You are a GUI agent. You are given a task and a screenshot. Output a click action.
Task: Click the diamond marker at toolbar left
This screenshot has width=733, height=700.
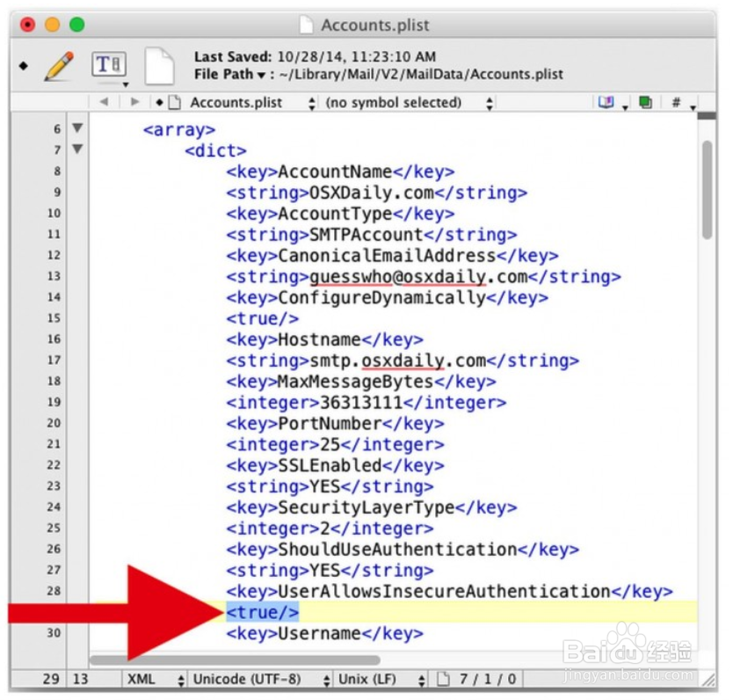[x=24, y=65]
